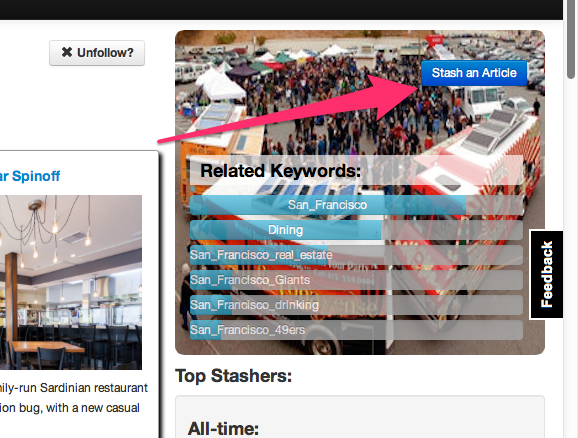The height and width of the screenshot is (438, 578).
Task: Choose the San_Francisco_drinking keyword
Action: (x=356, y=305)
